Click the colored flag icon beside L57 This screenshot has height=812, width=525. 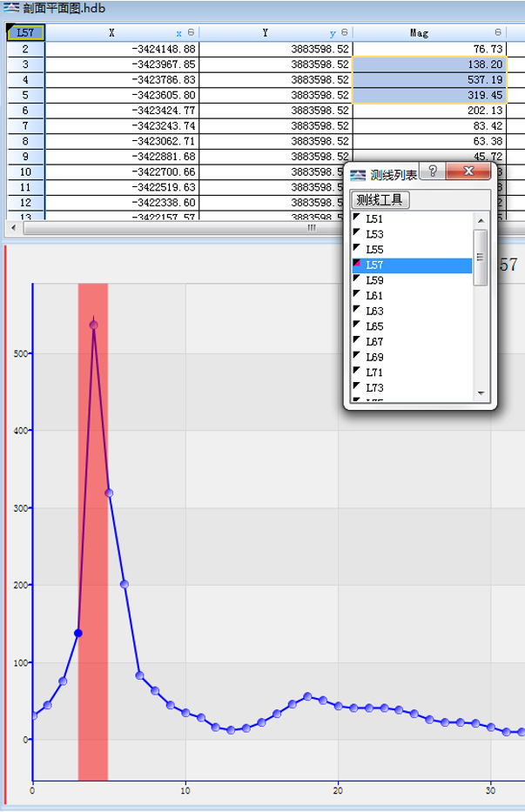click(x=357, y=263)
